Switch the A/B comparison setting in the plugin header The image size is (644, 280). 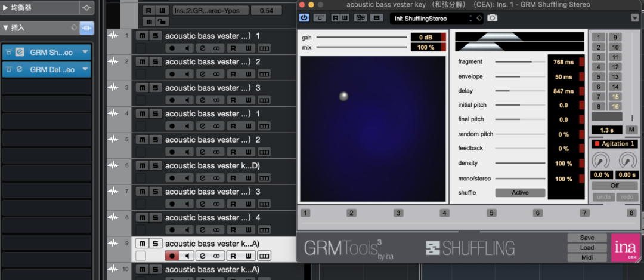point(360,18)
